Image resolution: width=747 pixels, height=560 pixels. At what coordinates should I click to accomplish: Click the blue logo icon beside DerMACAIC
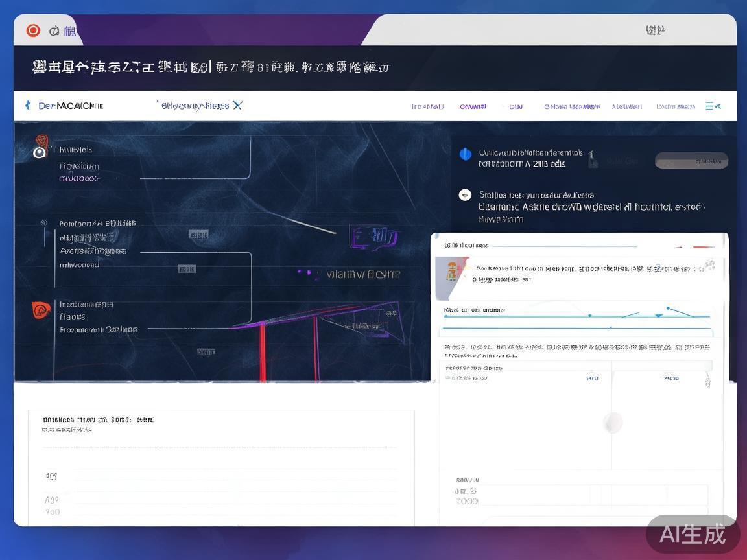(27, 106)
